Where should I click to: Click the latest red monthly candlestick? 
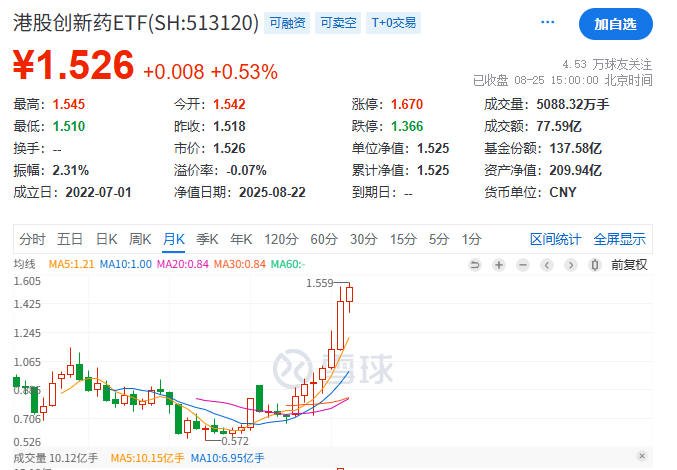(349, 295)
